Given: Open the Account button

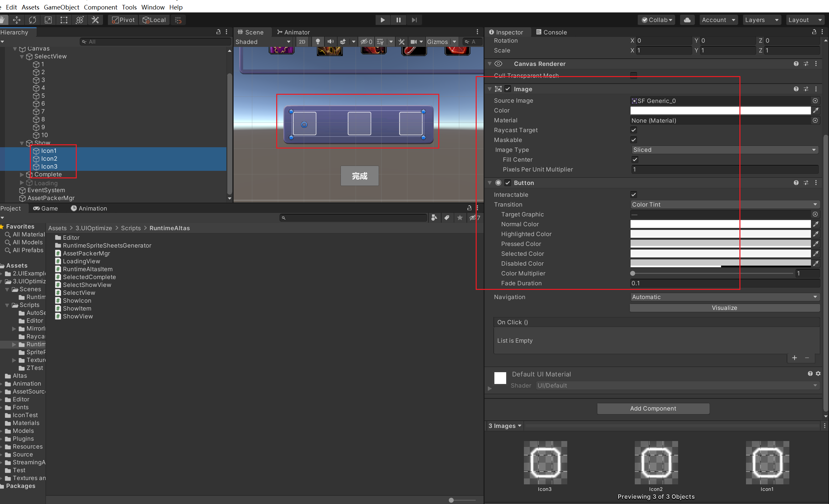Looking at the screenshot, I should click(718, 20).
